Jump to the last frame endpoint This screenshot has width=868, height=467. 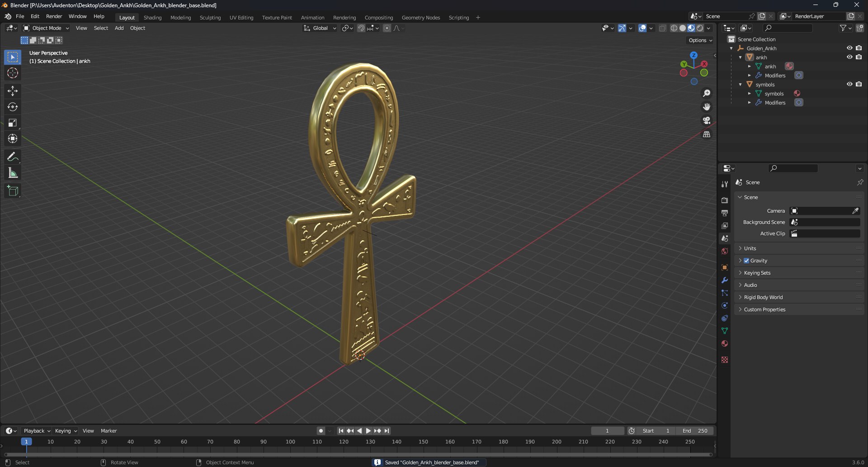(387, 431)
